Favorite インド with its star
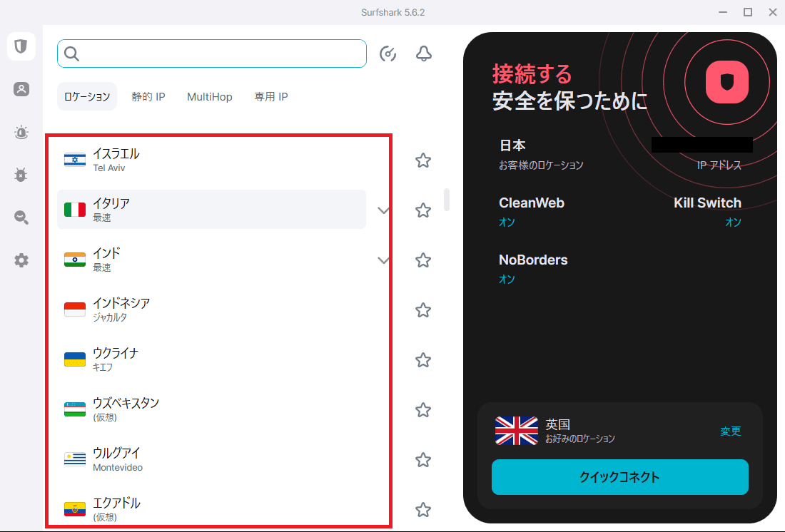 (x=423, y=260)
